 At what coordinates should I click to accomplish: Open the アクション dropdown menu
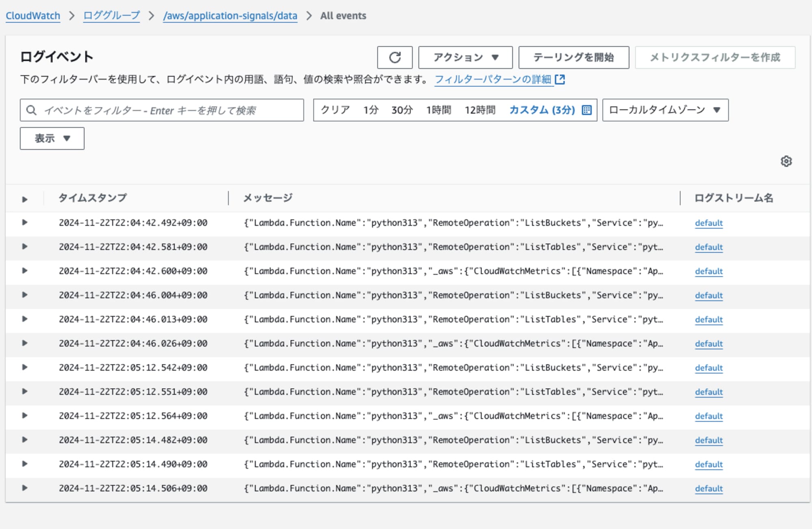465,57
